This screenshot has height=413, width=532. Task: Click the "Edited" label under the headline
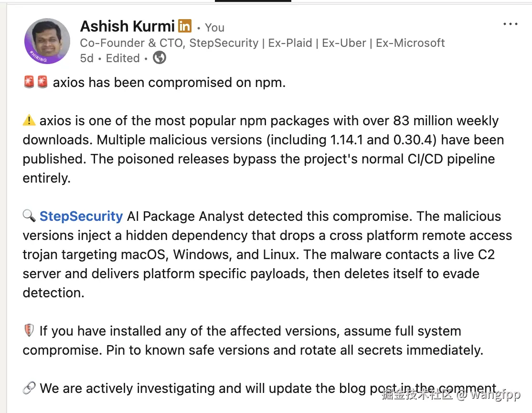pyautogui.click(x=123, y=58)
